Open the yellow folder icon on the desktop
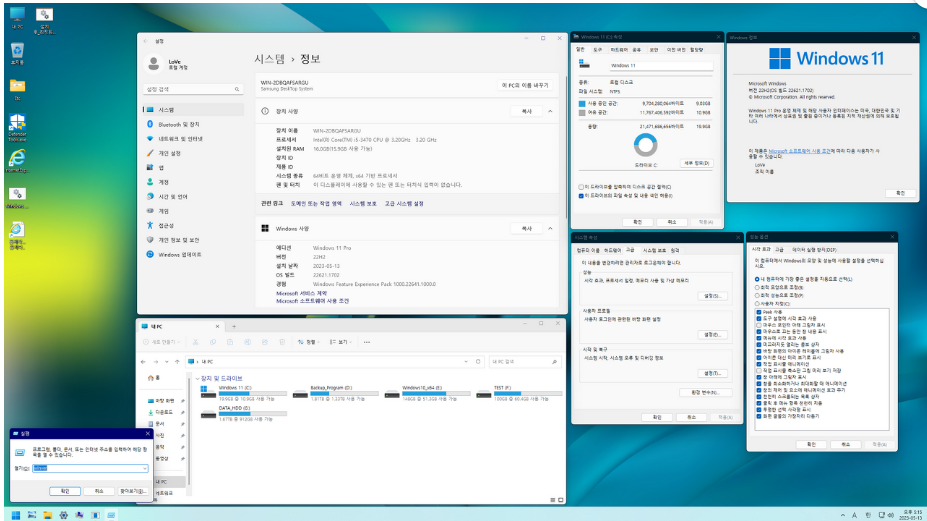This screenshot has width=927, height=521. click(x=17, y=89)
